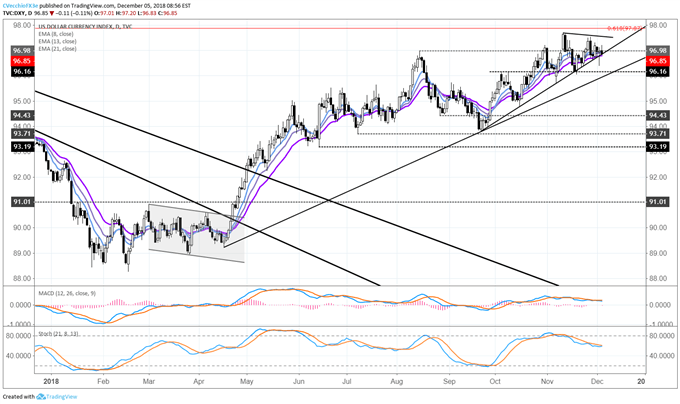
Task: Click the 96.98 price tag on the right scale
Action: [x=657, y=51]
